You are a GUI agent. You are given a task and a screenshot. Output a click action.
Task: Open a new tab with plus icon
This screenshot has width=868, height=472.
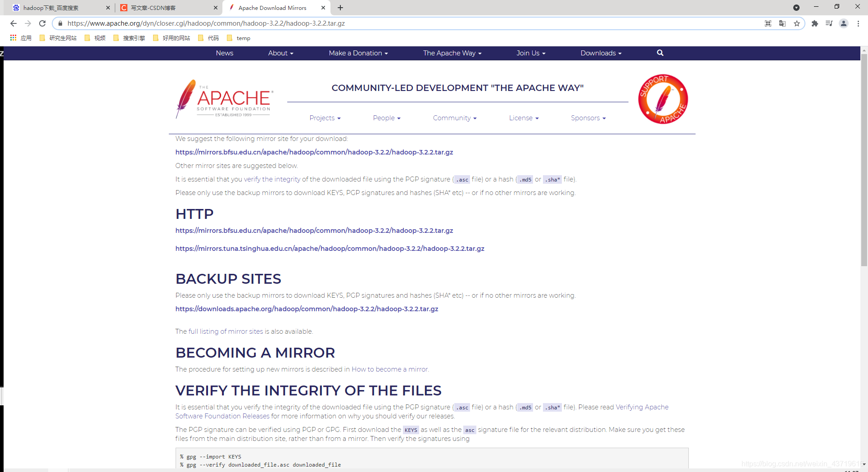[340, 8]
